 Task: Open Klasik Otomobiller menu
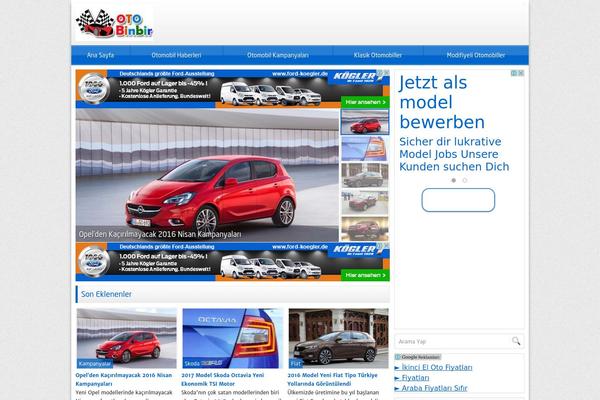[378, 55]
